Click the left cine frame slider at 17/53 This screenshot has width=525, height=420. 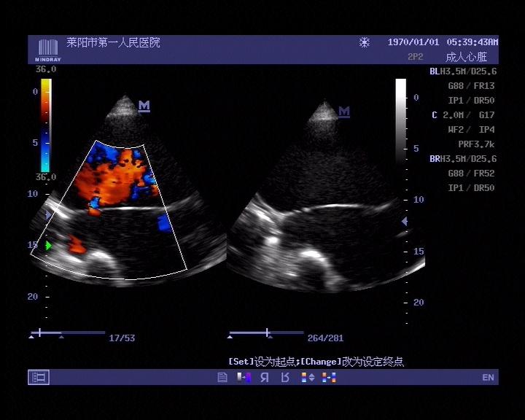[68, 333]
